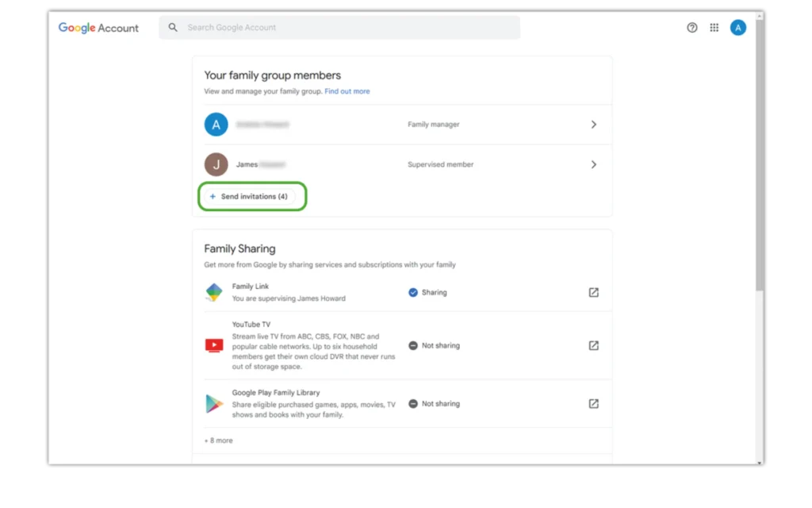
Task: Focus the Search Google Account field
Action: [x=339, y=28]
